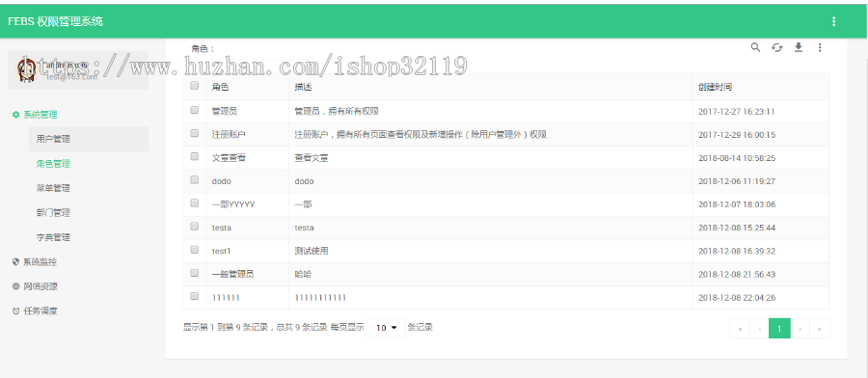Image resolution: width=868 pixels, height=378 pixels.
Task: Check the 一般管理员 row checkbox
Action: (x=194, y=273)
